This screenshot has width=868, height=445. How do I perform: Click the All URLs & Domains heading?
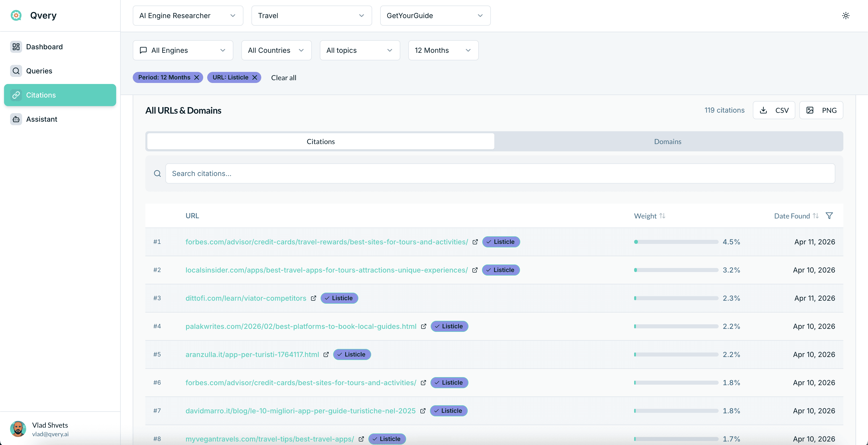[x=183, y=110]
